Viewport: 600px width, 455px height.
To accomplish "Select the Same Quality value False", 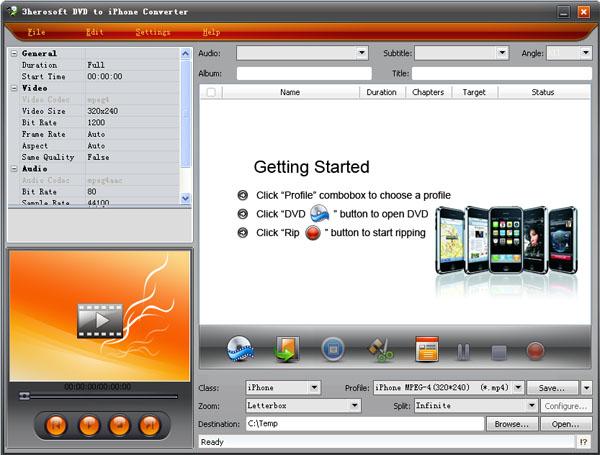I will click(98, 157).
